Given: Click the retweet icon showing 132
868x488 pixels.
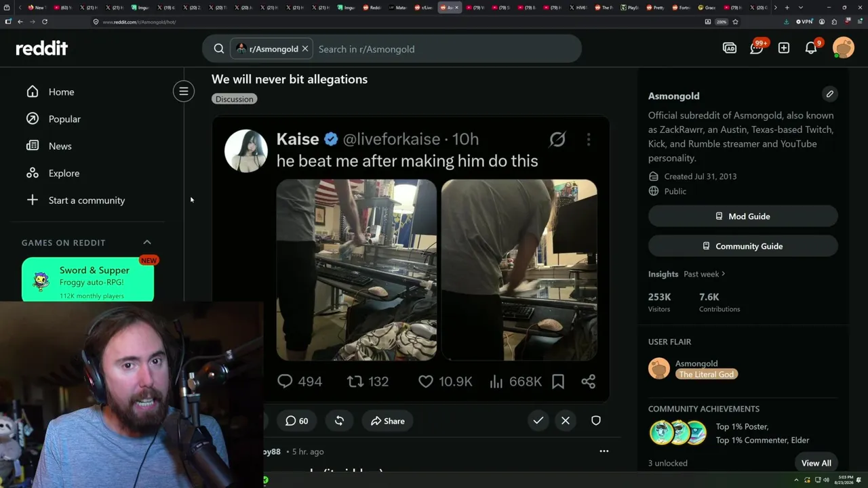Looking at the screenshot, I should (x=355, y=382).
